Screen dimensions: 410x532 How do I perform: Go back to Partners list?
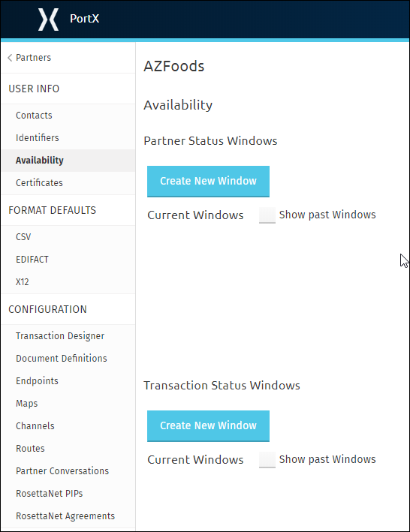click(33, 58)
